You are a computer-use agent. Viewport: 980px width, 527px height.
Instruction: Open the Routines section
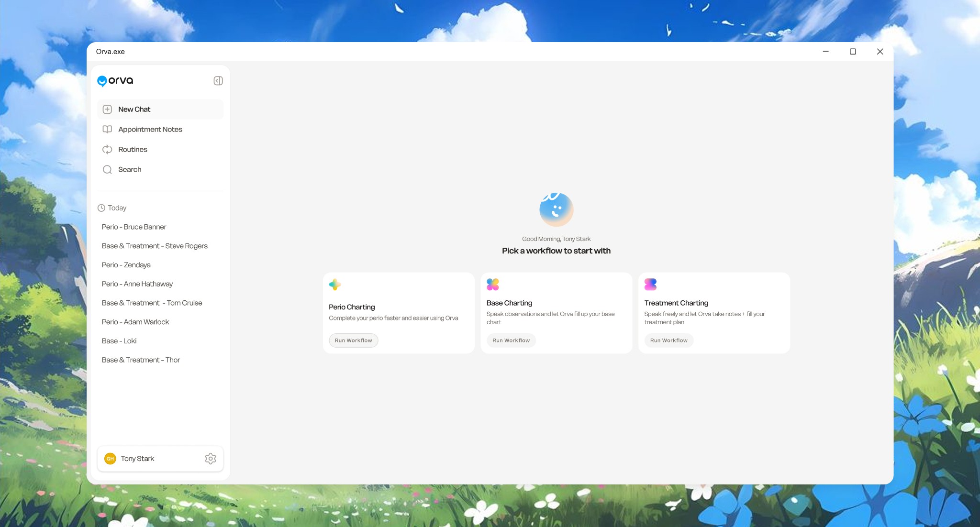pos(133,150)
